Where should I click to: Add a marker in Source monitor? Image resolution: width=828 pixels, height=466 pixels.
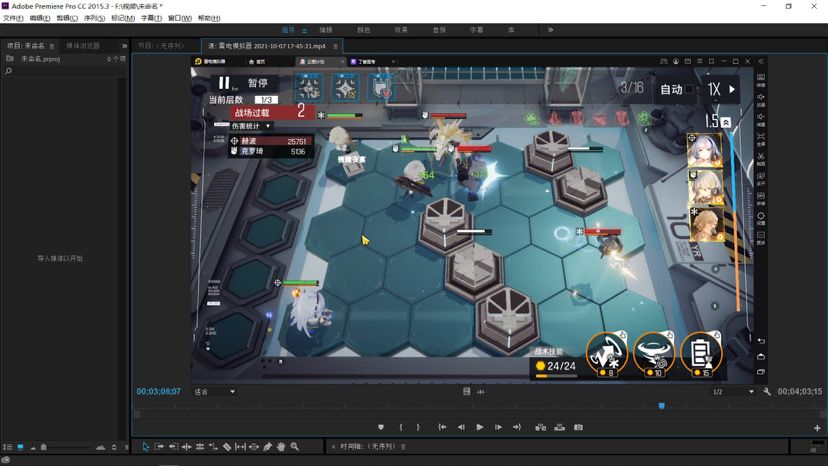pos(381,427)
